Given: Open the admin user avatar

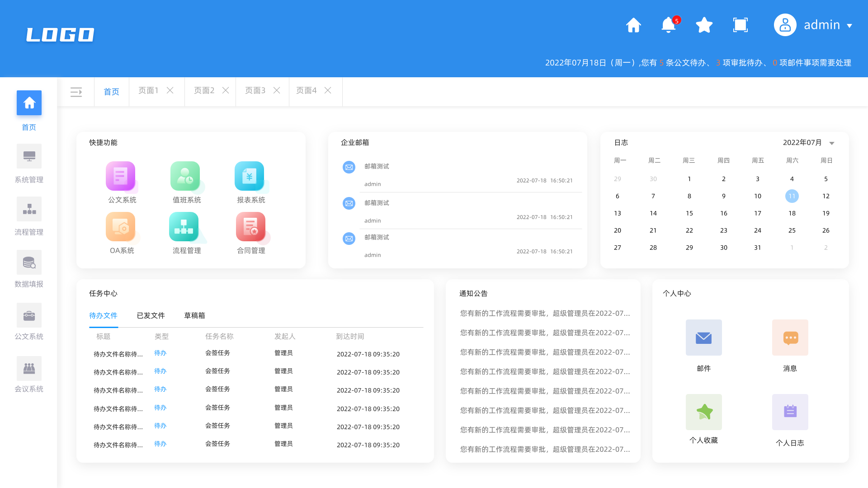Looking at the screenshot, I should click(x=785, y=25).
